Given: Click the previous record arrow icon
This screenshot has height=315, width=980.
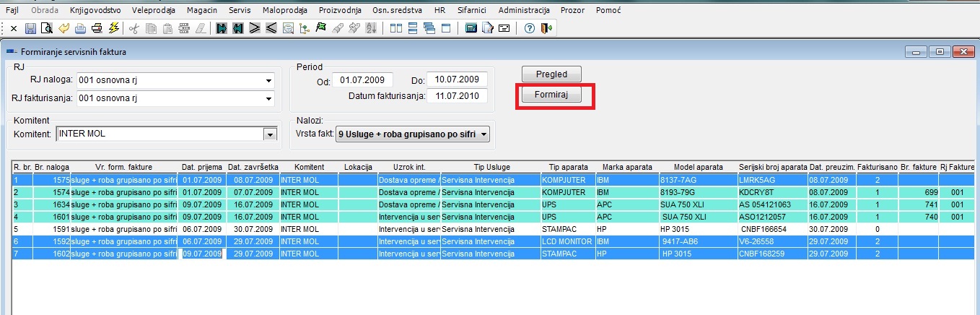Looking at the screenshot, I should (271, 29).
